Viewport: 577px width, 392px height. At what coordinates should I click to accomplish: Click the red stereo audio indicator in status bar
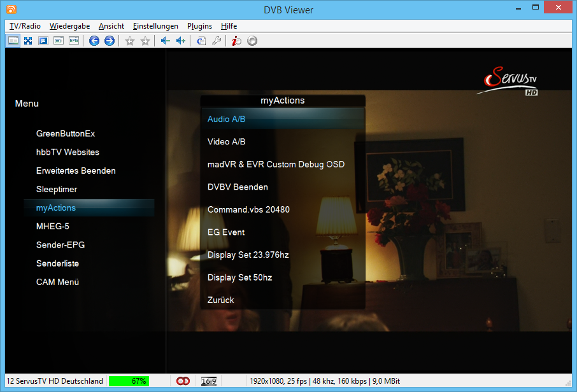tap(183, 381)
